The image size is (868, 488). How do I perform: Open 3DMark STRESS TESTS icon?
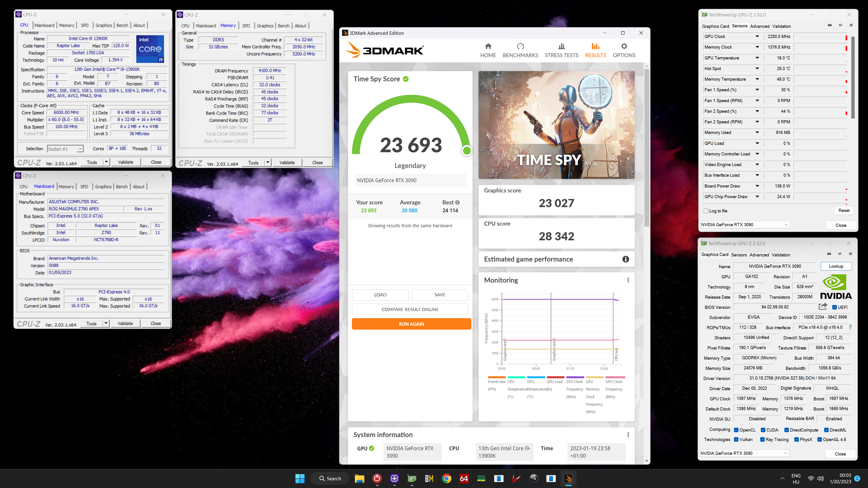[561, 46]
